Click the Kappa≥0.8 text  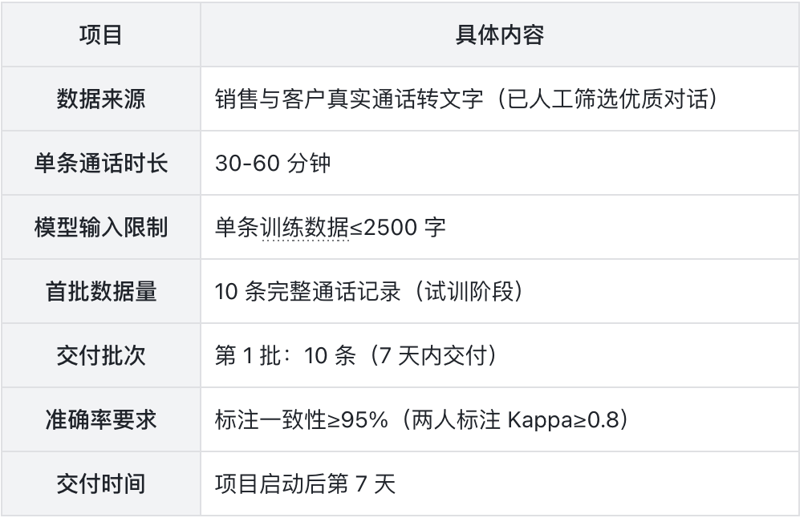click(x=564, y=420)
